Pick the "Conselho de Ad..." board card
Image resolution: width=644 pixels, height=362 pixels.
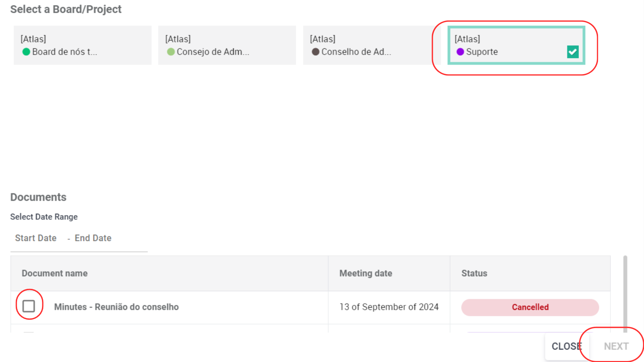click(x=371, y=45)
